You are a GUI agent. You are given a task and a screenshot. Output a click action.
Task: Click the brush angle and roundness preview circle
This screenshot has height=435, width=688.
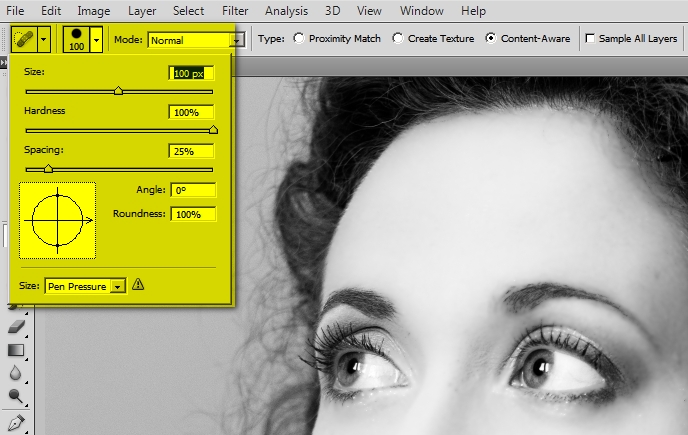(57, 220)
